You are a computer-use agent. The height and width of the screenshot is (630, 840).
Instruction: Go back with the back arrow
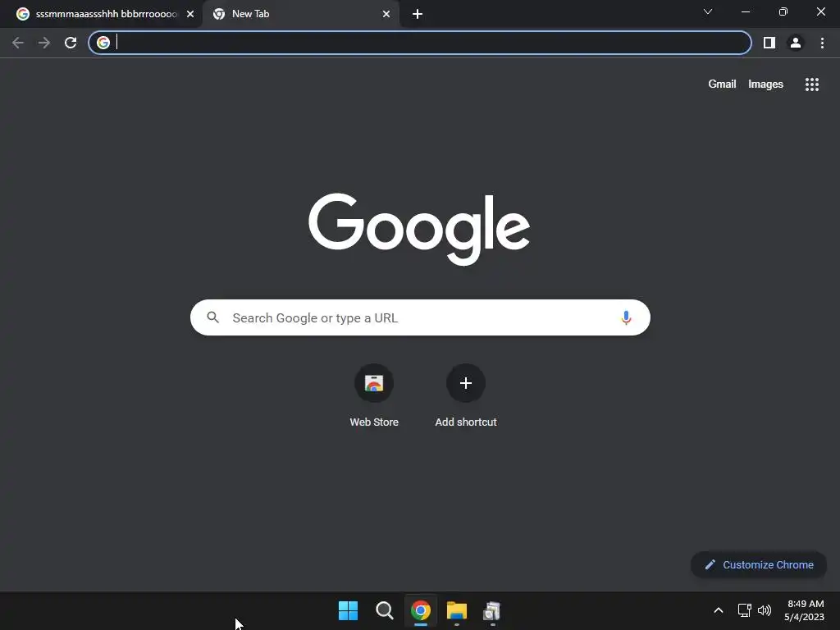[18, 43]
